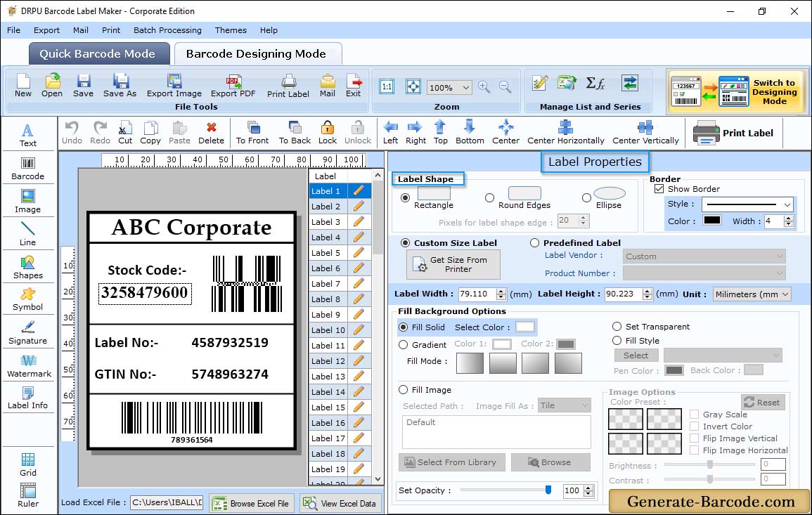This screenshot has width=812, height=515.
Task: Click the 1:1 actual size zoom icon
Action: click(387, 86)
